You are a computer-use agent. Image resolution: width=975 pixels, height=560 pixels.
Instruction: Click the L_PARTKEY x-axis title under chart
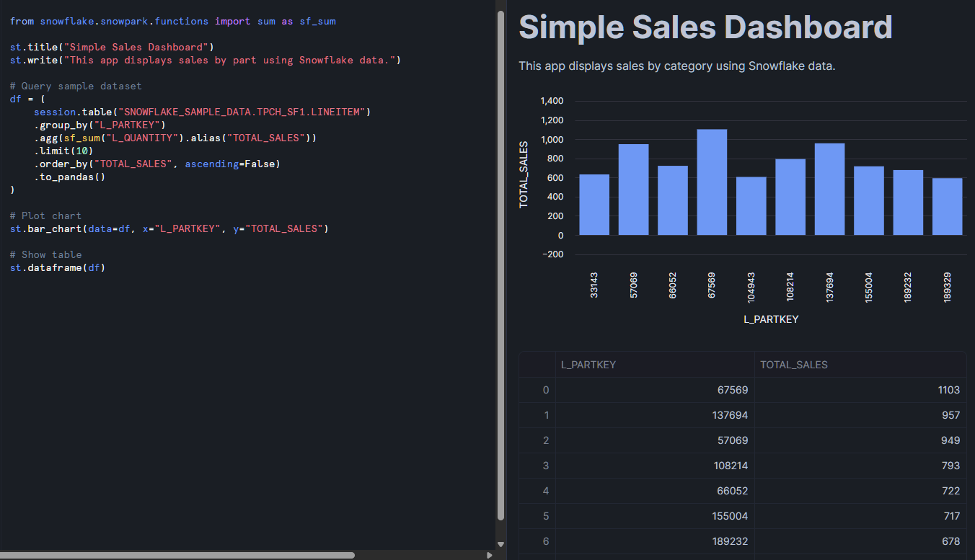(x=771, y=319)
